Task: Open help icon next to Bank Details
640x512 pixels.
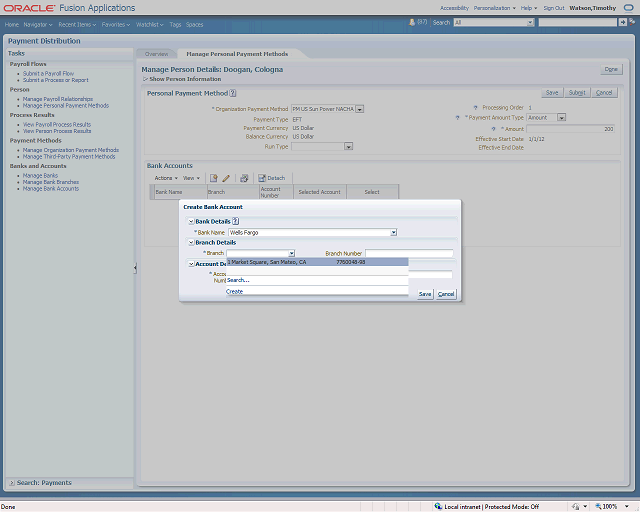Action: (236, 221)
